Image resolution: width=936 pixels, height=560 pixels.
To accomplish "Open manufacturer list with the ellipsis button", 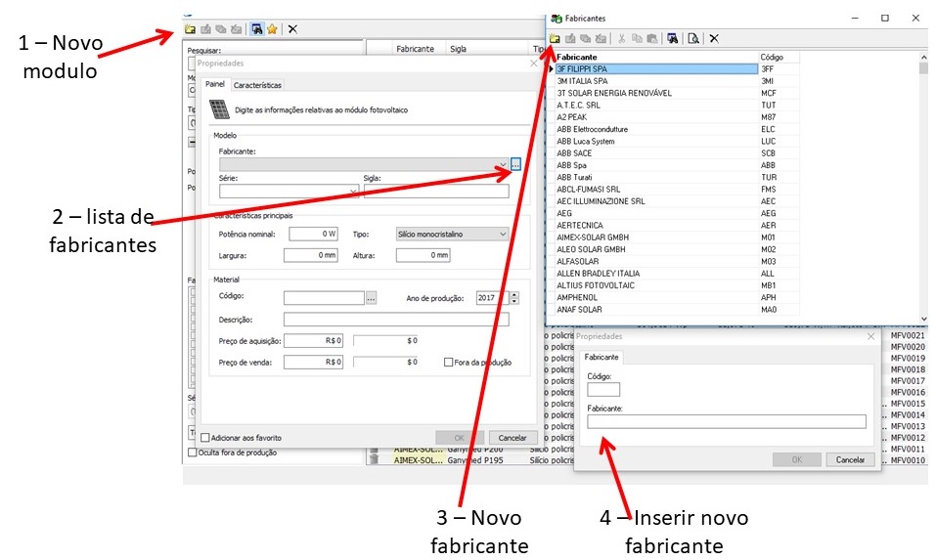I will click(x=515, y=164).
